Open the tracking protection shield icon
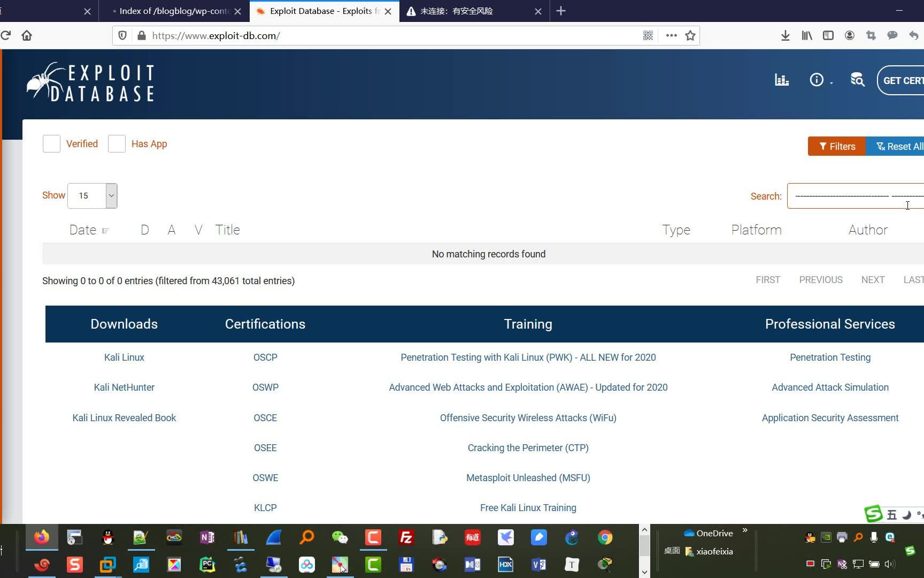The height and width of the screenshot is (578, 924). coord(122,36)
